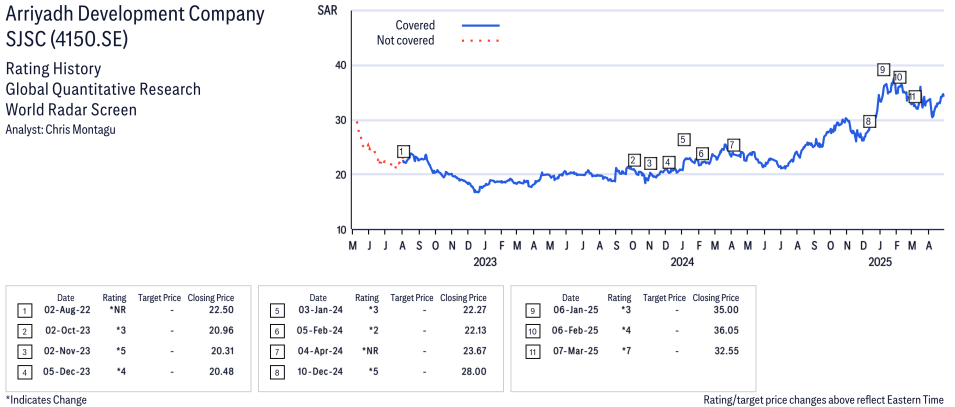Viewport: 955px width, 407px height.
Task: Click closing price 20.96
Action: (223, 331)
